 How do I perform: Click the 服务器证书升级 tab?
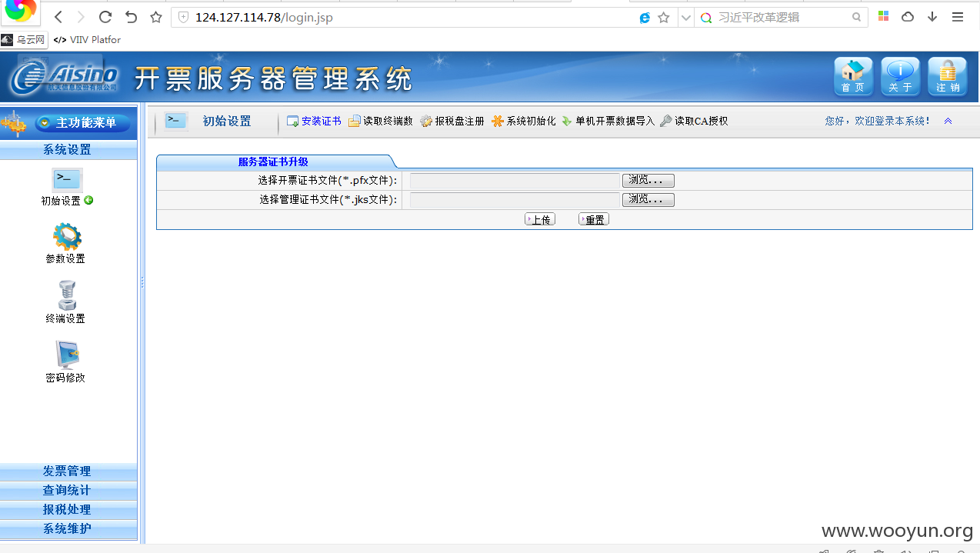[273, 162]
